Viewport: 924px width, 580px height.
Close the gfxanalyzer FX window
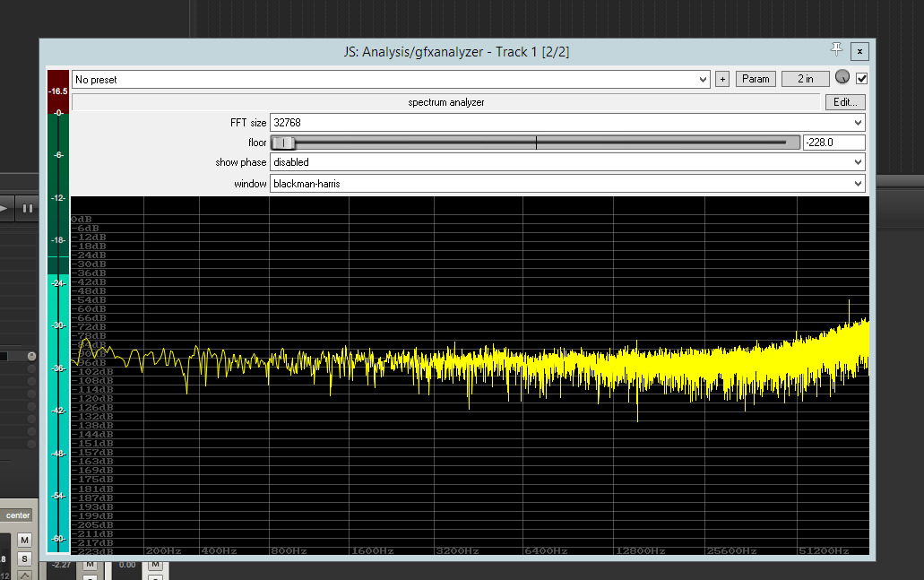click(x=859, y=51)
